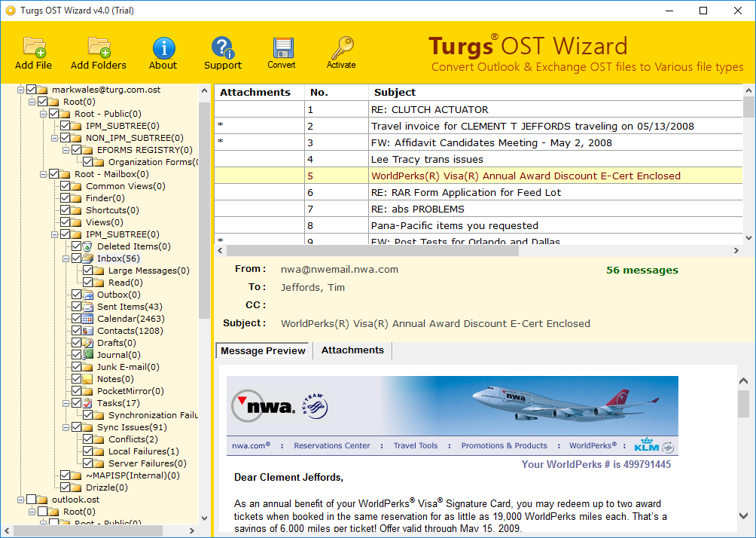Switch to the Attachments tab

[x=352, y=350]
